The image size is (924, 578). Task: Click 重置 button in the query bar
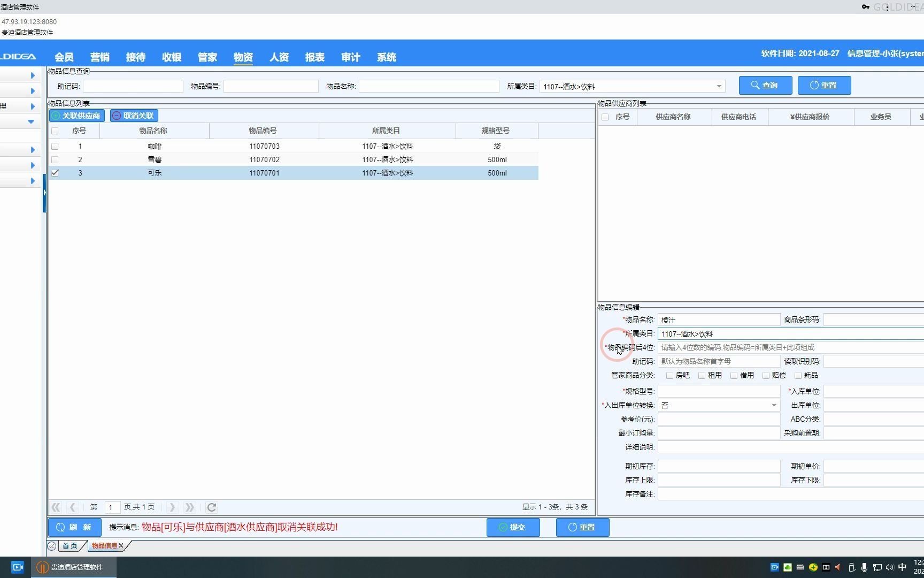(824, 85)
